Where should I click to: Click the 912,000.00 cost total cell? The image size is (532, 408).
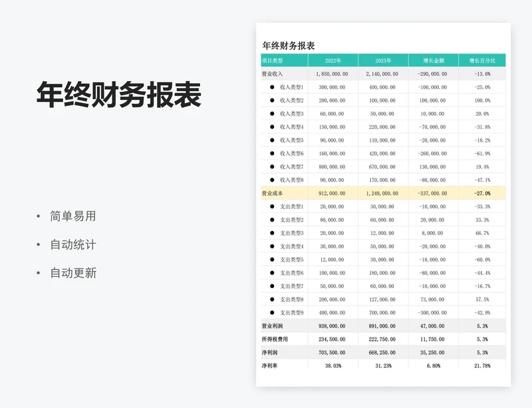click(332, 193)
